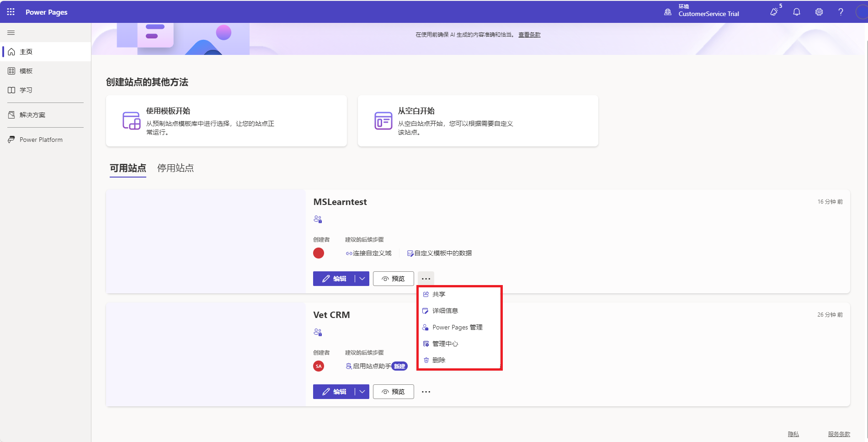Viewport: 868px width, 442px height.
Task: Open the Vet CRM site title
Action: click(331, 315)
